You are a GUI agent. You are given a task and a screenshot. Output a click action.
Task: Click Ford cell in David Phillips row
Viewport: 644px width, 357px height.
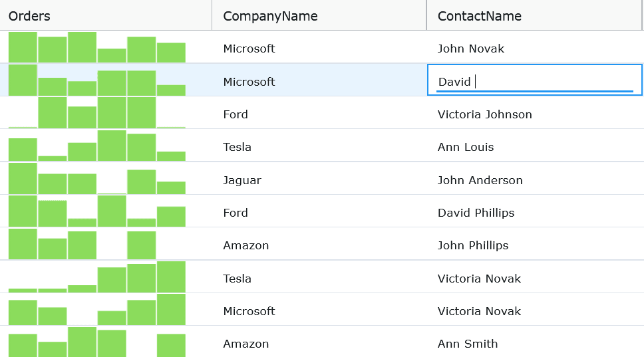pyautogui.click(x=319, y=211)
